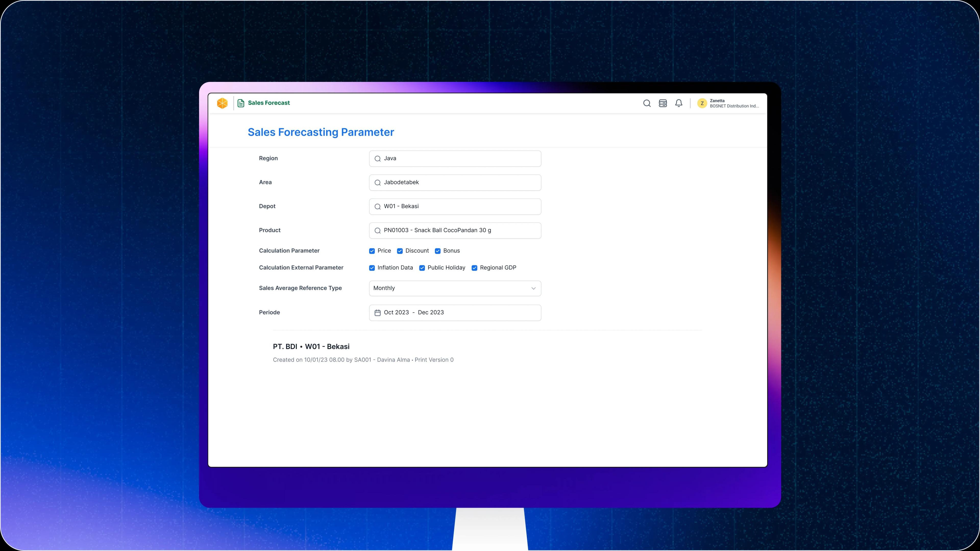The image size is (980, 551).
Task: Click the server stack icon in header
Action: point(663,103)
